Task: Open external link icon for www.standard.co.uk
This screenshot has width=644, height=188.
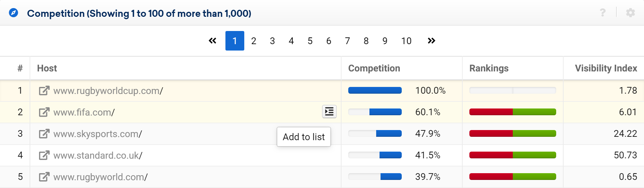Action: point(44,155)
